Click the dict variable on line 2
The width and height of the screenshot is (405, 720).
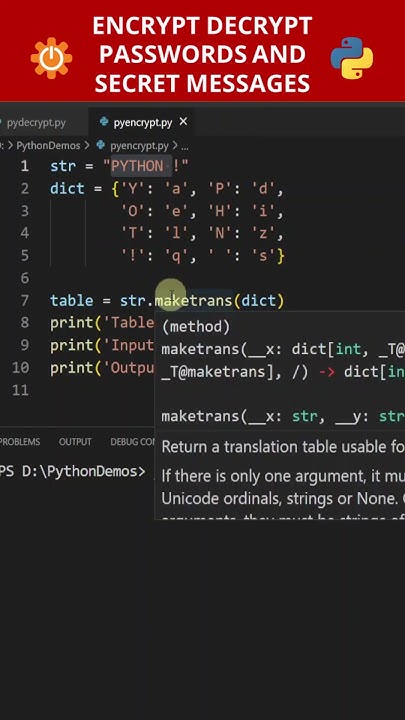click(67, 188)
